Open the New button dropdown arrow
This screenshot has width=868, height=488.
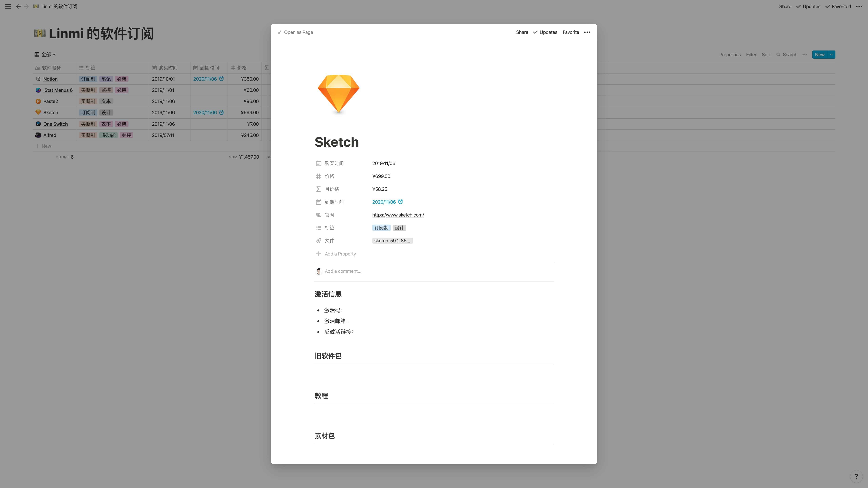[x=831, y=55]
